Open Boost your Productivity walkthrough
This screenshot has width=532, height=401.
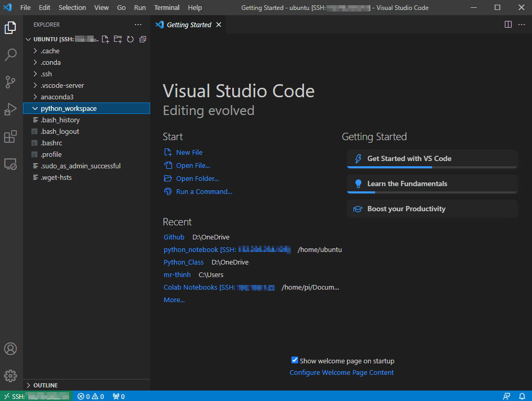(432, 209)
